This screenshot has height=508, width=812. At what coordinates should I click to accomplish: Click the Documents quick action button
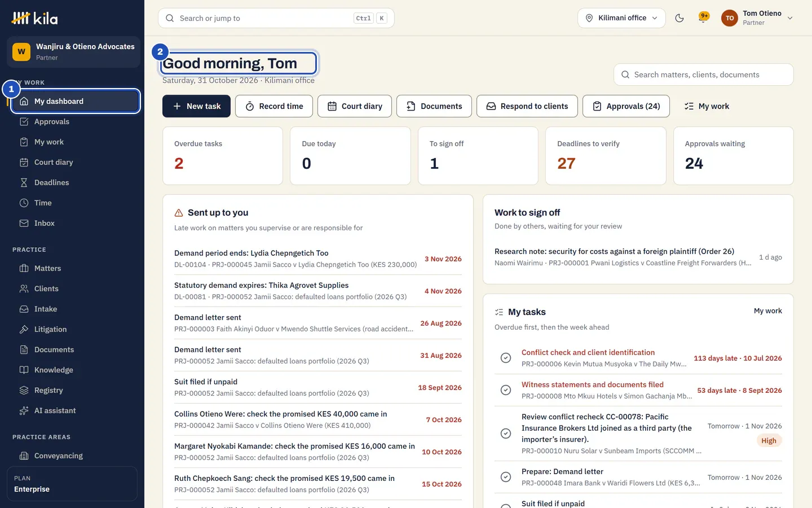point(434,106)
